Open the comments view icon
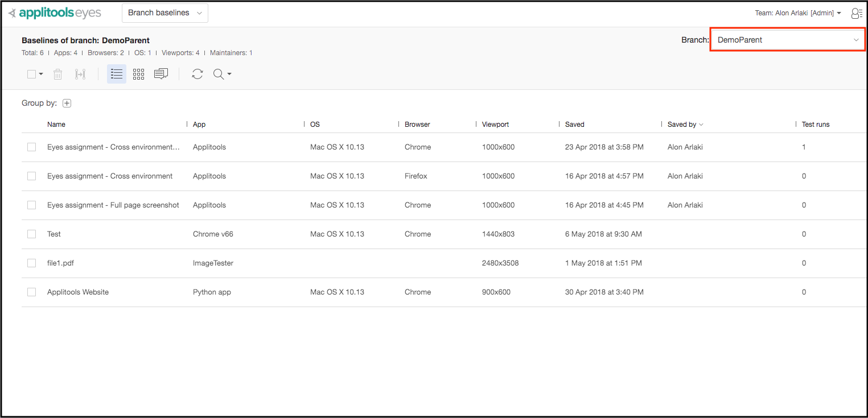The image size is (868, 418). [161, 74]
